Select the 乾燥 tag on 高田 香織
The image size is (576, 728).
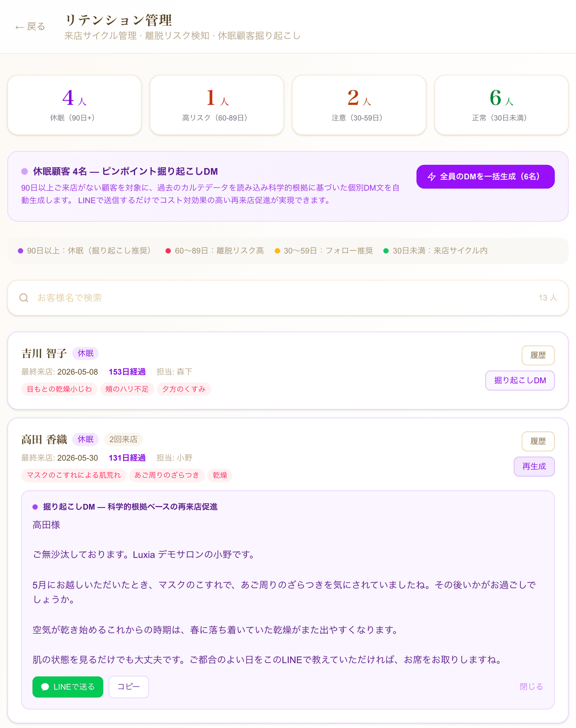220,475
